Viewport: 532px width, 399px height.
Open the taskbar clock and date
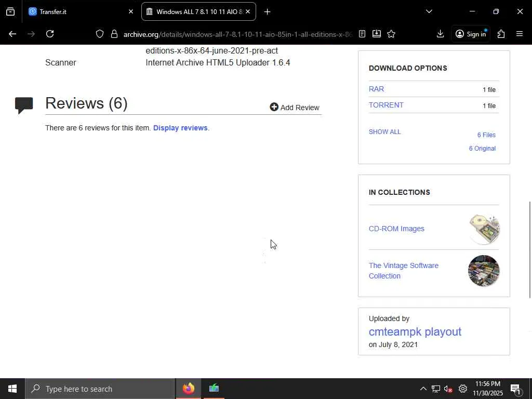[487, 389]
